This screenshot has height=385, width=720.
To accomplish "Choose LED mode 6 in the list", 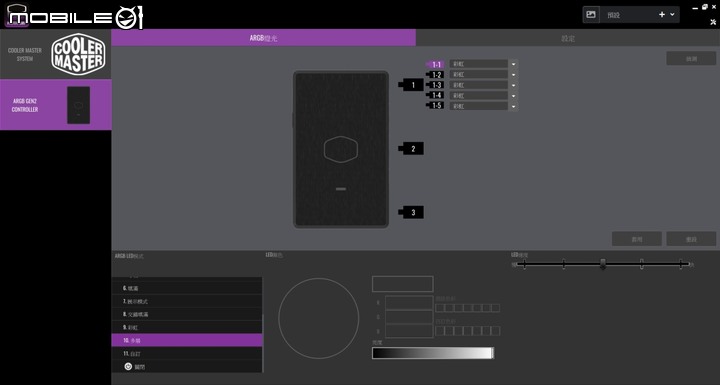I will pos(187,288).
